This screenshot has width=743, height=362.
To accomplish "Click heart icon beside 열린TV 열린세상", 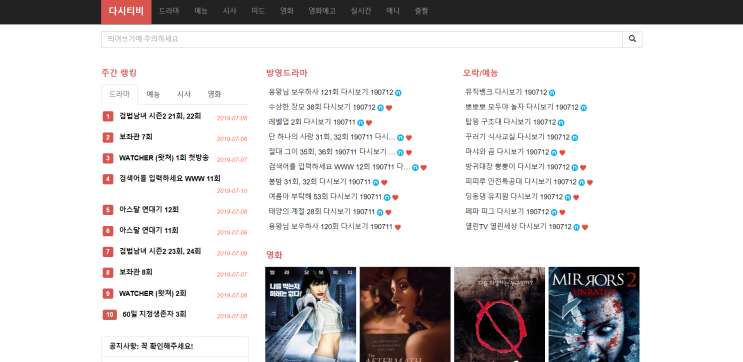I will coord(585,227).
